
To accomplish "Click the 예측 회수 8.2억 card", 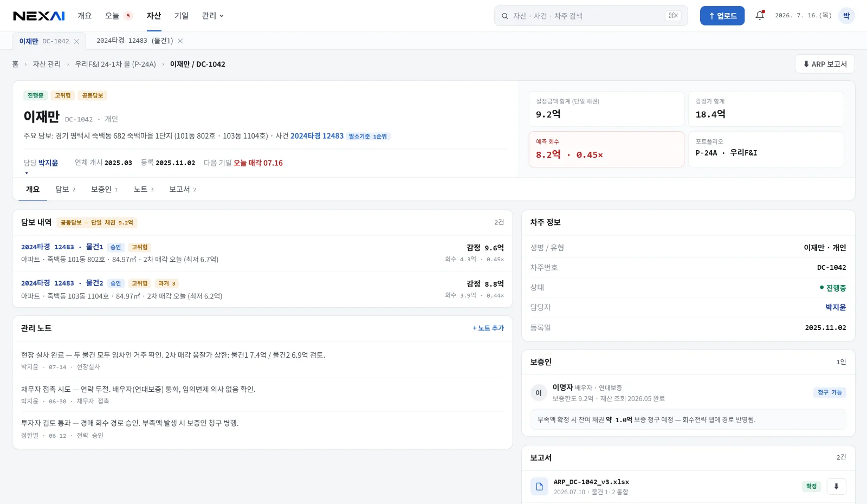I will point(606,149).
